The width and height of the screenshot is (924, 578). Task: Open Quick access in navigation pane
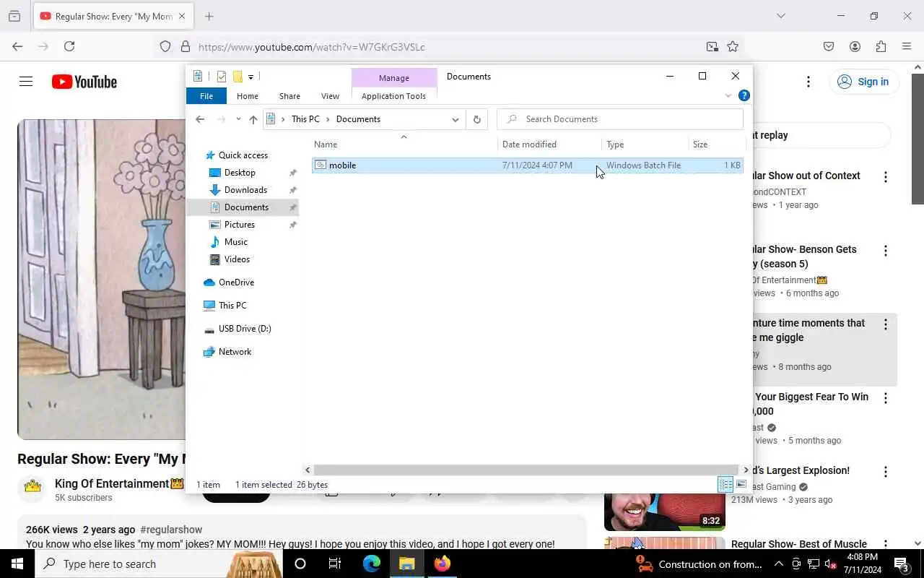pos(243,155)
